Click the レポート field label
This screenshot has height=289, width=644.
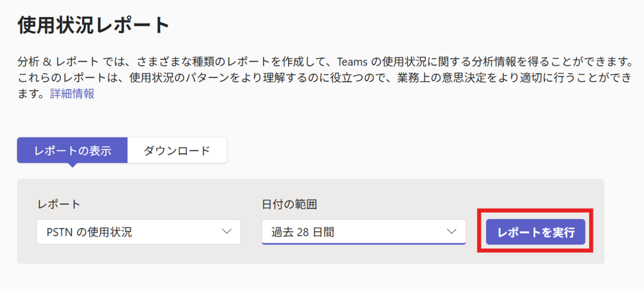58,204
